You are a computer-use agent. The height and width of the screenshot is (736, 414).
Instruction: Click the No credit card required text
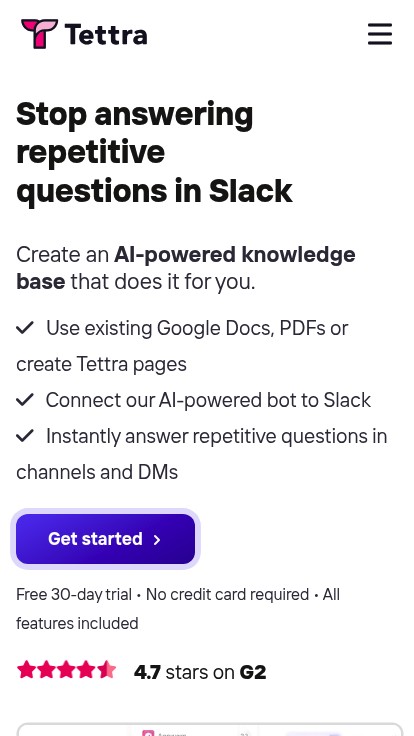(228, 595)
